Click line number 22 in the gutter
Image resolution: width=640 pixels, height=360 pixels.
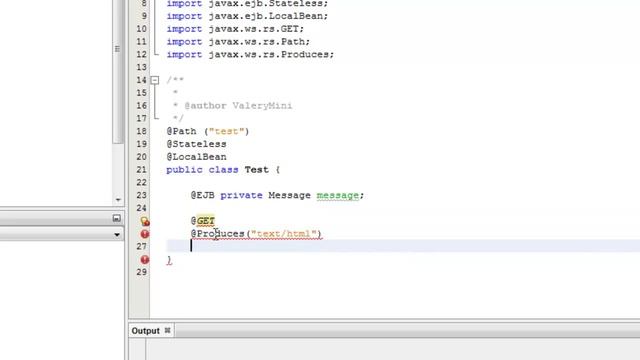[141, 182]
